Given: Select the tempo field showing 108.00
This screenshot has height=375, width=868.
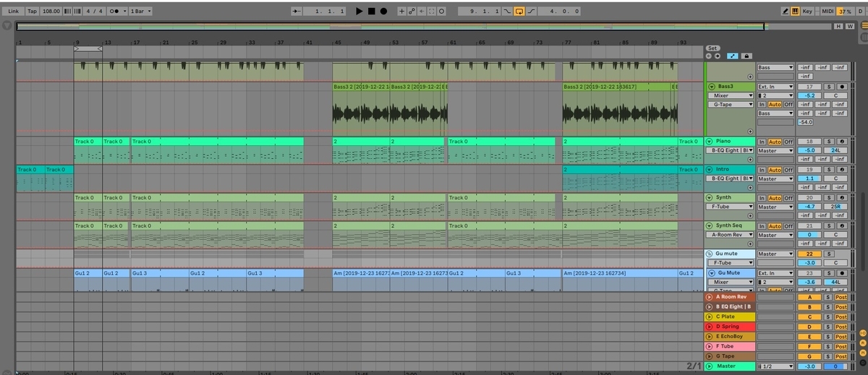Looking at the screenshot, I should (x=51, y=12).
